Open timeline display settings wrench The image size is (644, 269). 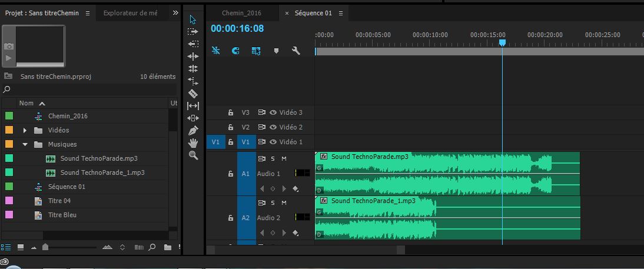click(296, 51)
